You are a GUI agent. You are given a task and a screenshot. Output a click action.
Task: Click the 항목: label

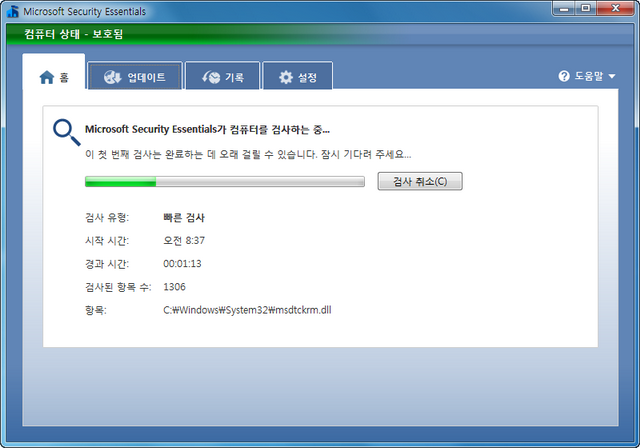click(96, 310)
